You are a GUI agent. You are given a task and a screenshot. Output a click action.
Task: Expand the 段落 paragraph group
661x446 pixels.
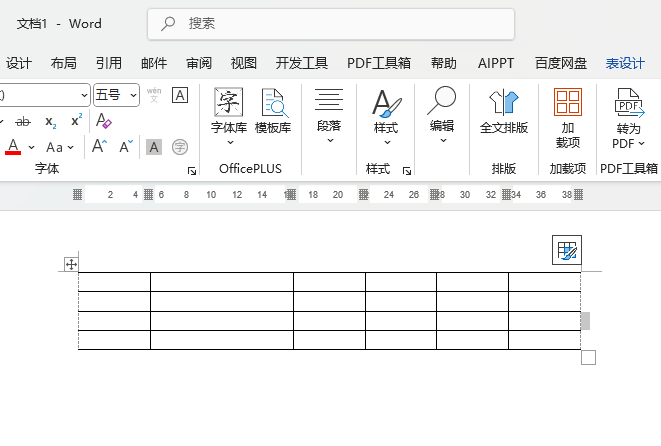(329, 116)
